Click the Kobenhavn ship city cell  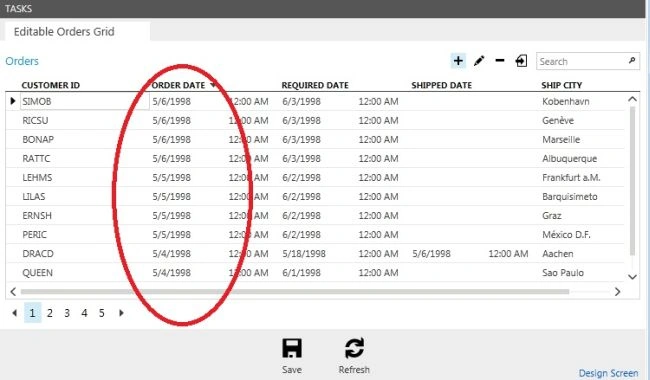(x=566, y=101)
